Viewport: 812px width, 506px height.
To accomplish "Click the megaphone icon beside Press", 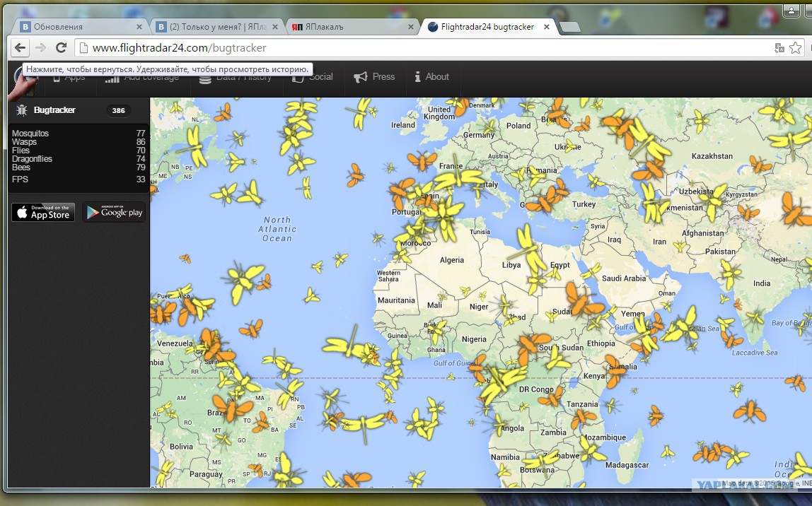I will [x=361, y=77].
